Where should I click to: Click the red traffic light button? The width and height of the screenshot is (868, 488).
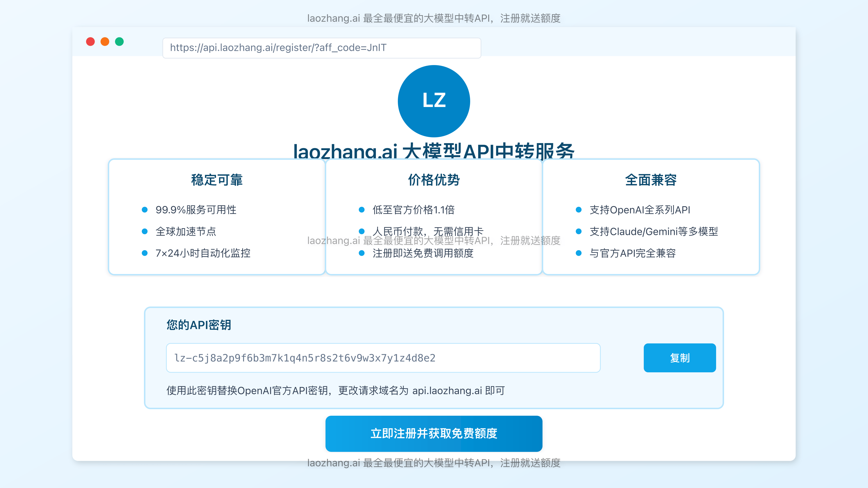(90, 41)
